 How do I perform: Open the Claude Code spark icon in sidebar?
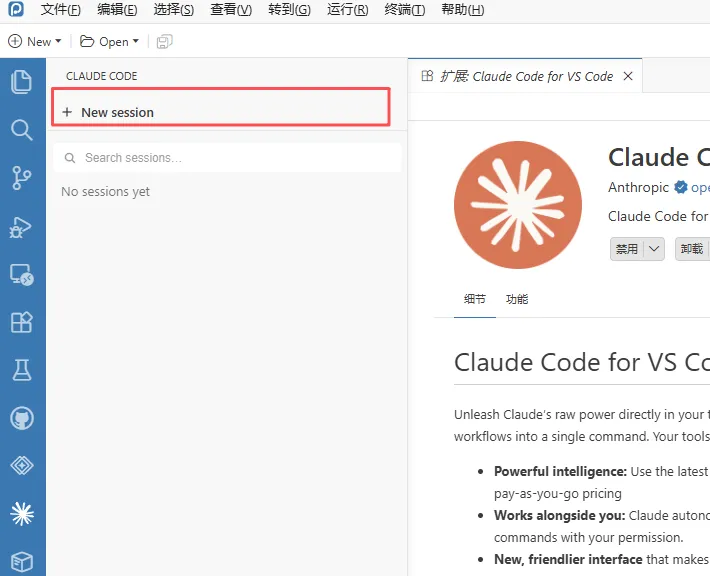[x=21, y=514]
